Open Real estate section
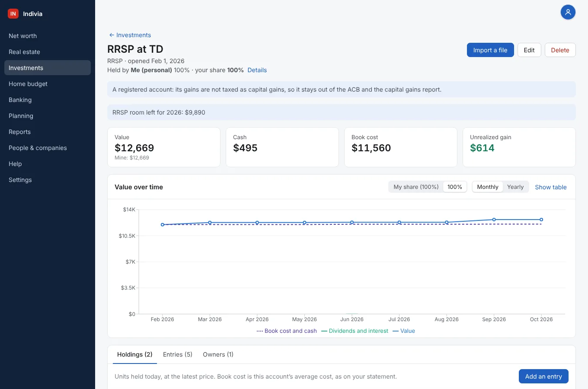 [x=48, y=52]
